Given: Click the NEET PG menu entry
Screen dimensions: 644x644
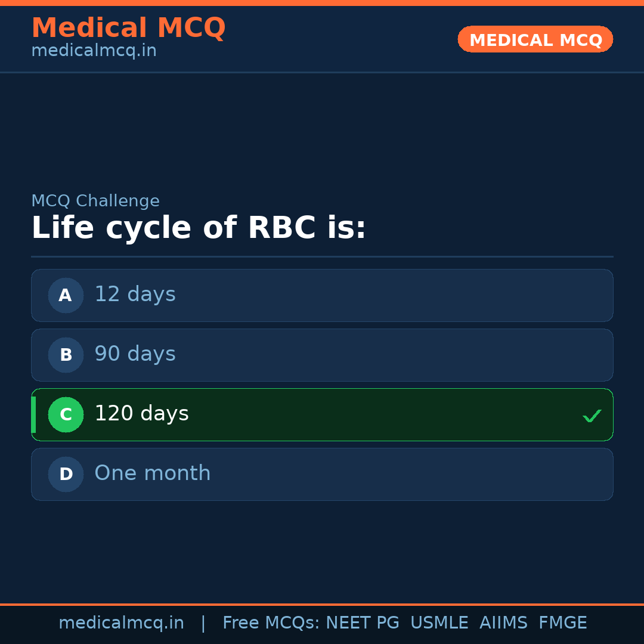Looking at the screenshot, I should click(x=362, y=623).
